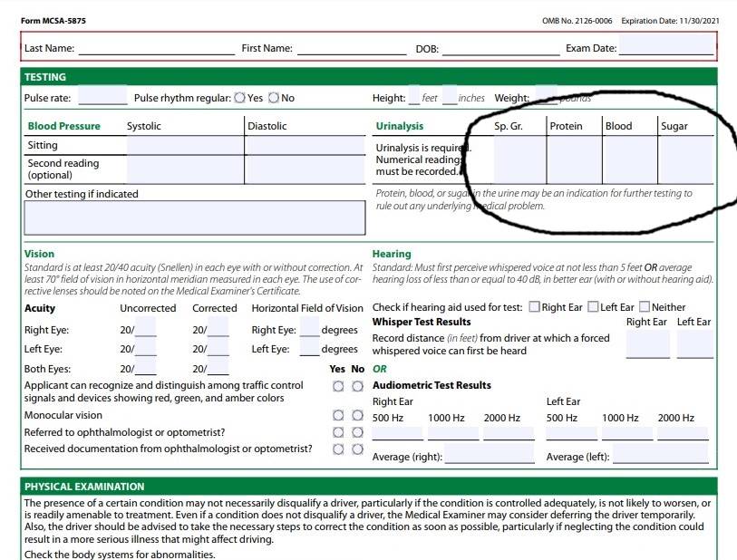
Task: Click Left Ear 2000 Hz audiometric field
Action: (683, 433)
